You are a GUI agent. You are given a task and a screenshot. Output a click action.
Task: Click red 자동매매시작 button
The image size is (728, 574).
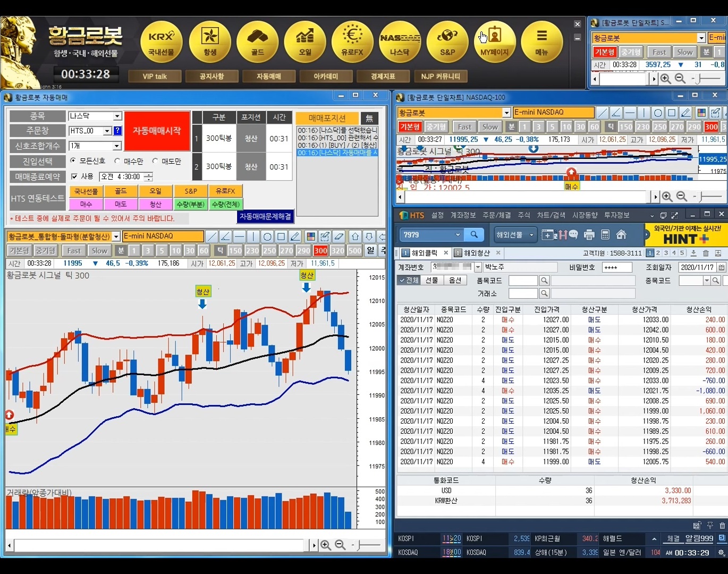click(x=157, y=131)
